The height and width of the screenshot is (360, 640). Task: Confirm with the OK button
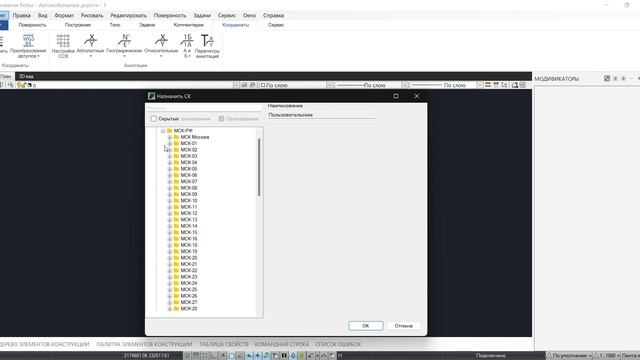(x=366, y=326)
